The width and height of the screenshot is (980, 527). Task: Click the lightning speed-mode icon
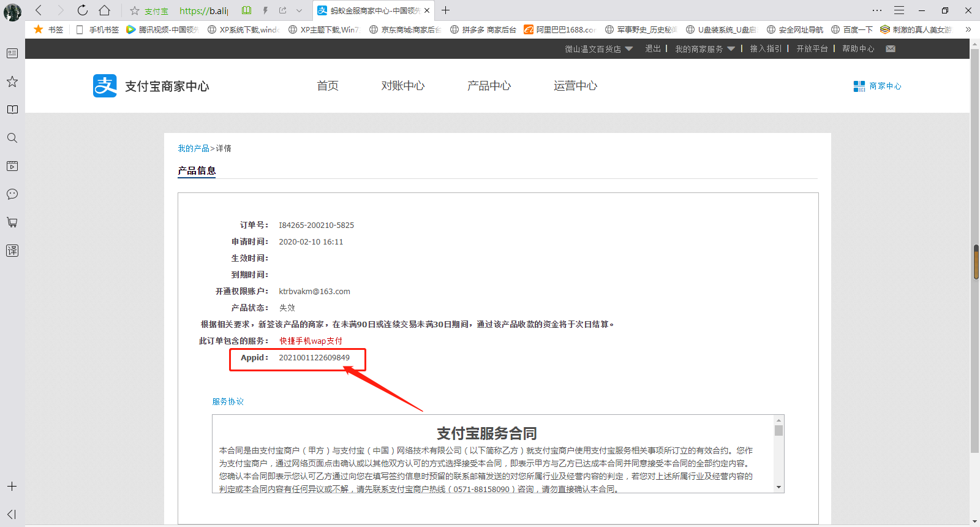[x=265, y=10]
